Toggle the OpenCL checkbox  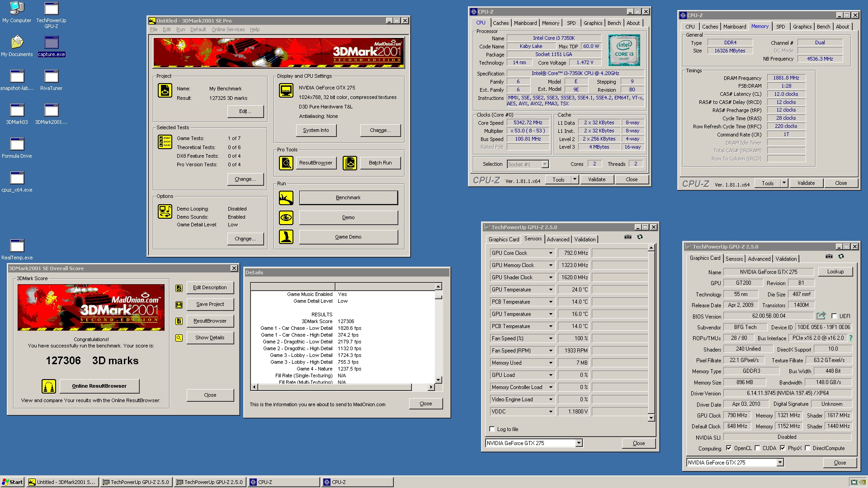728,448
